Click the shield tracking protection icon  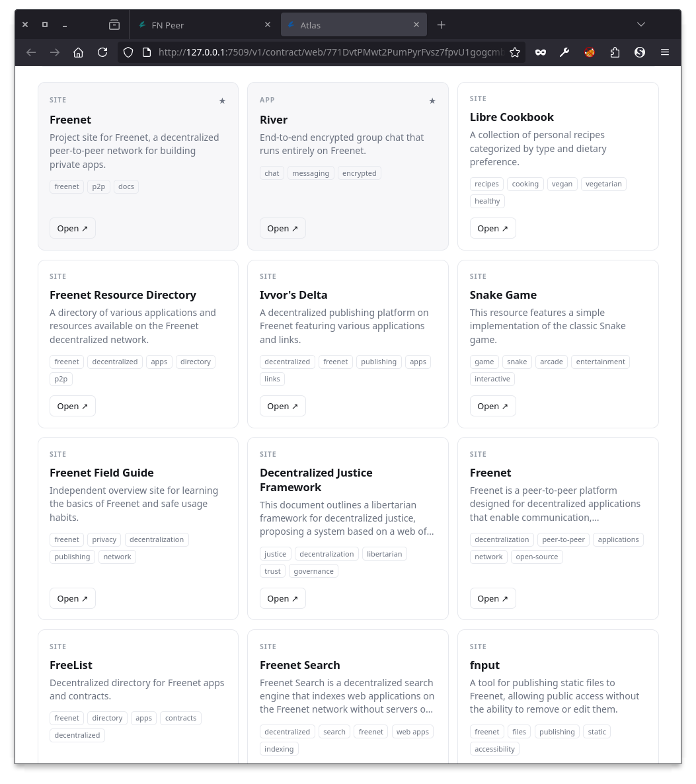tap(128, 52)
